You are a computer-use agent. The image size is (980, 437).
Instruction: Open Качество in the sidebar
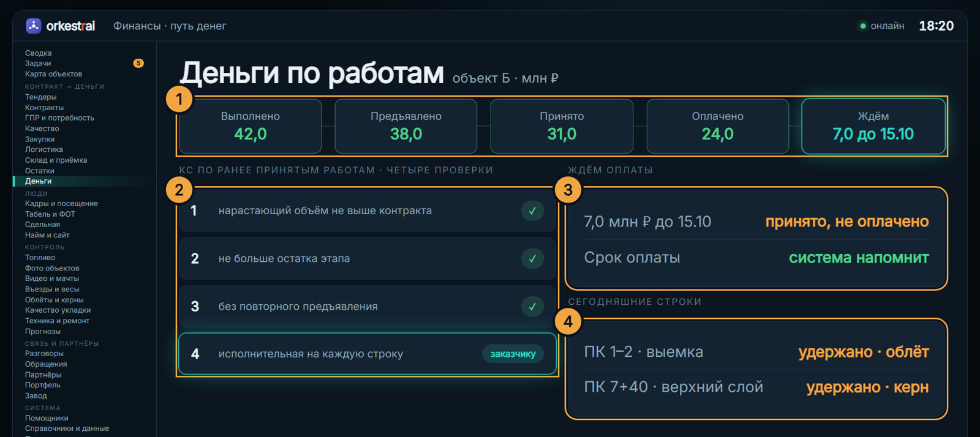pyautogui.click(x=42, y=129)
